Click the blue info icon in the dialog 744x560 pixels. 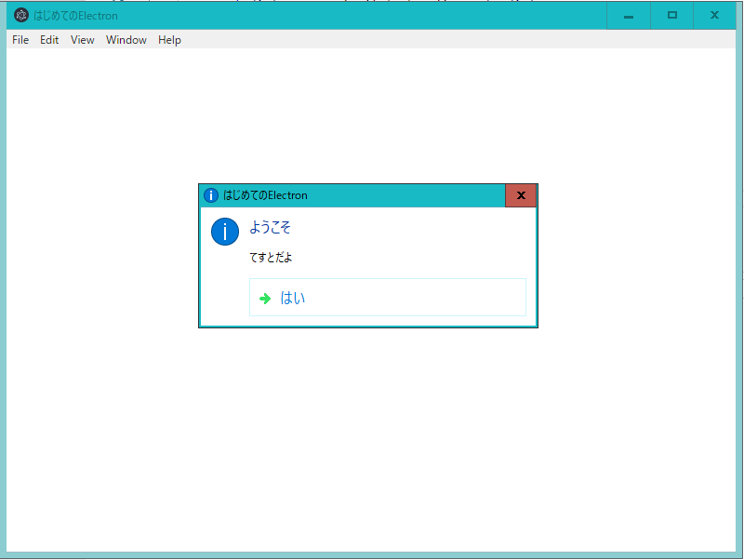(224, 232)
